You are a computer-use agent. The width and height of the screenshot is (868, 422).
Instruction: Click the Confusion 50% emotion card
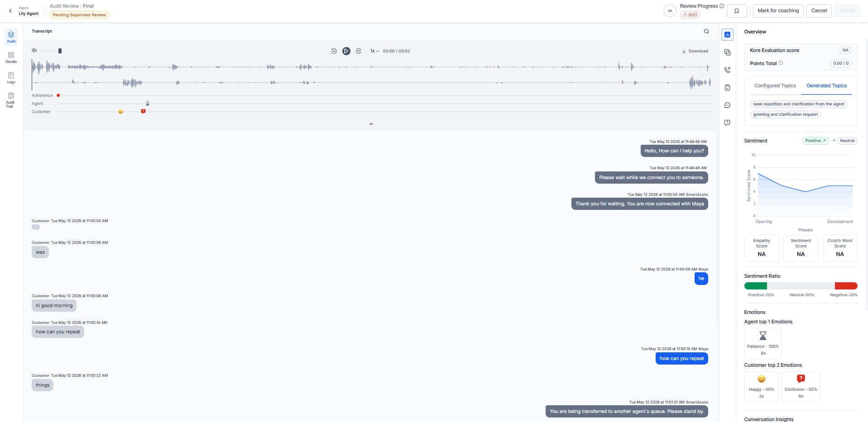801,387
